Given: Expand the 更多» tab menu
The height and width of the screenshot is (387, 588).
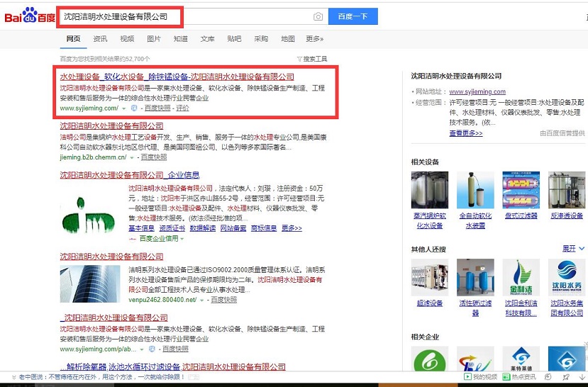Looking at the screenshot, I should pos(315,38).
